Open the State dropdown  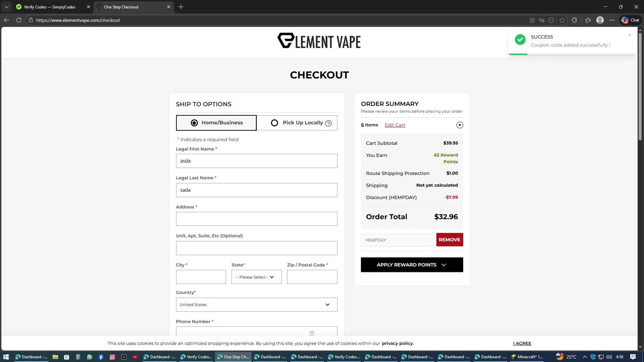(x=256, y=277)
